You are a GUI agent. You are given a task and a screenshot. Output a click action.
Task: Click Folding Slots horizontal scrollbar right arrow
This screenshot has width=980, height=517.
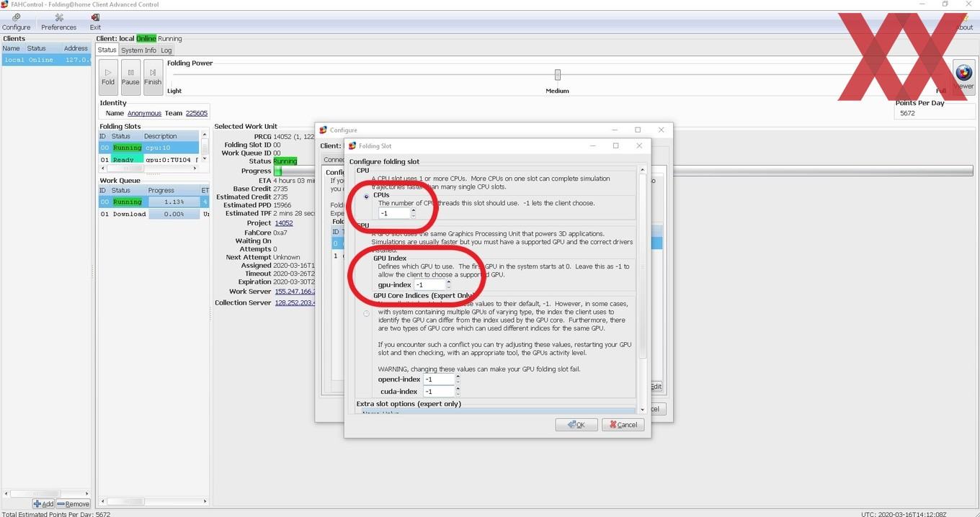point(195,168)
